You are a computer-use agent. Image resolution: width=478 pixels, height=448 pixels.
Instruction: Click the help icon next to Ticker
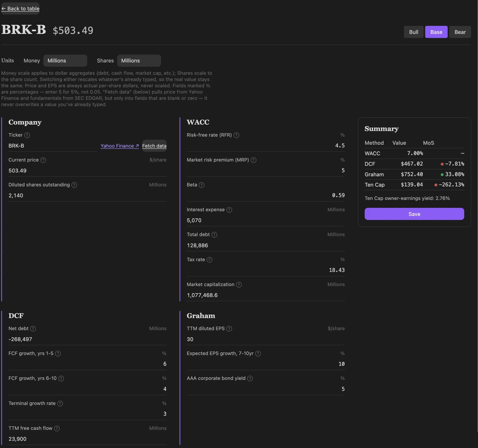(27, 135)
